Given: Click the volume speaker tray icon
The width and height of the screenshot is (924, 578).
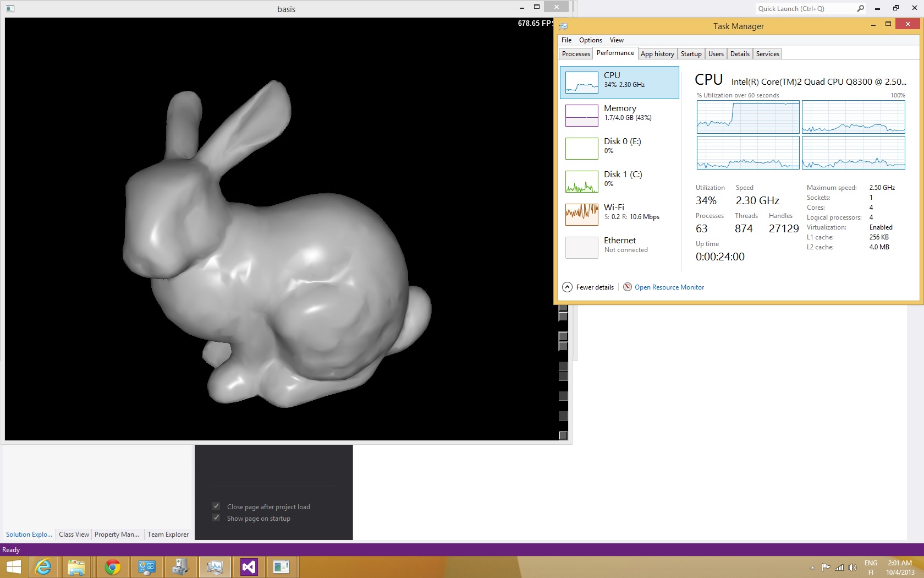Looking at the screenshot, I should (852, 568).
